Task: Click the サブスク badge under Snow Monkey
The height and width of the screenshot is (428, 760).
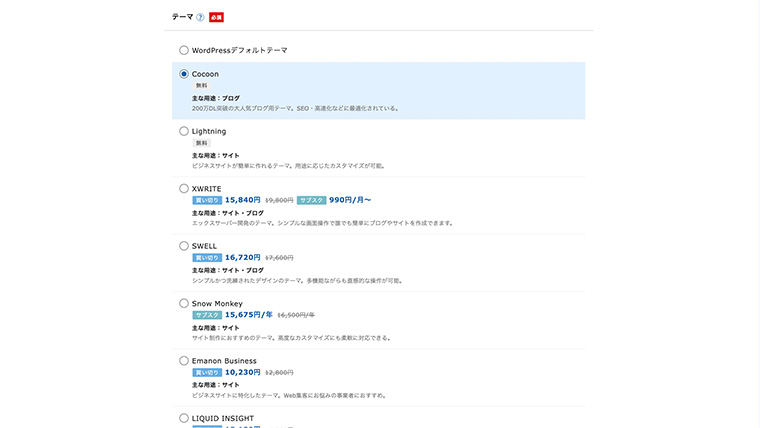Action: [x=206, y=315]
